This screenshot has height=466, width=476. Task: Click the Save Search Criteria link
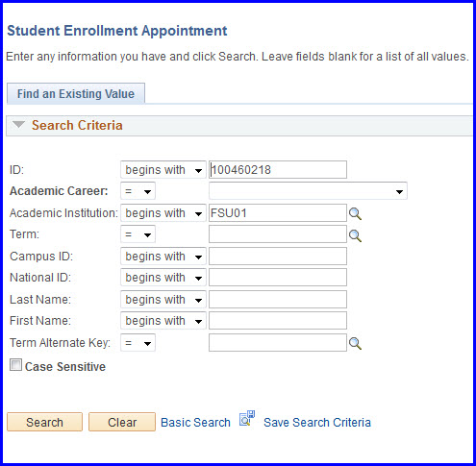[x=317, y=423]
